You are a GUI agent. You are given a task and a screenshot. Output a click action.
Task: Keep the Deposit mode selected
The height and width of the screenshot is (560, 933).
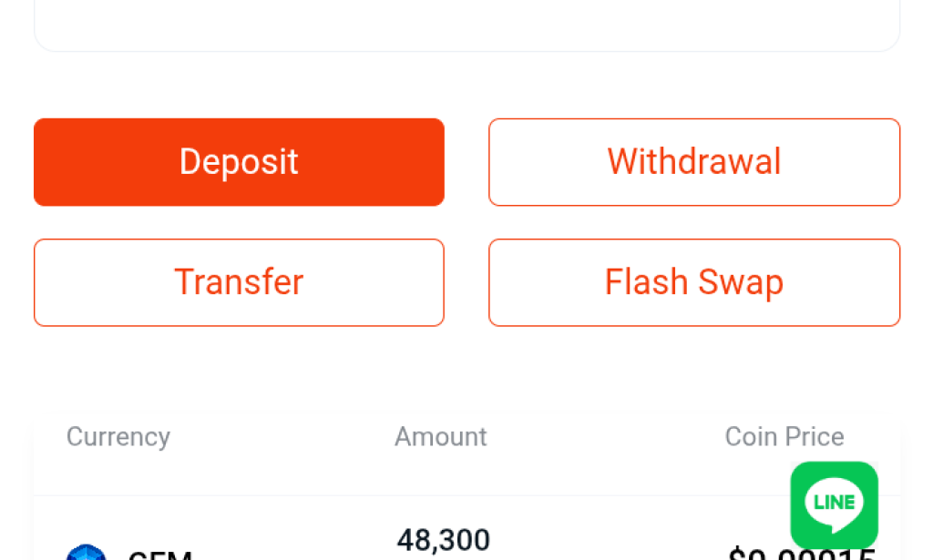tap(239, 161)
